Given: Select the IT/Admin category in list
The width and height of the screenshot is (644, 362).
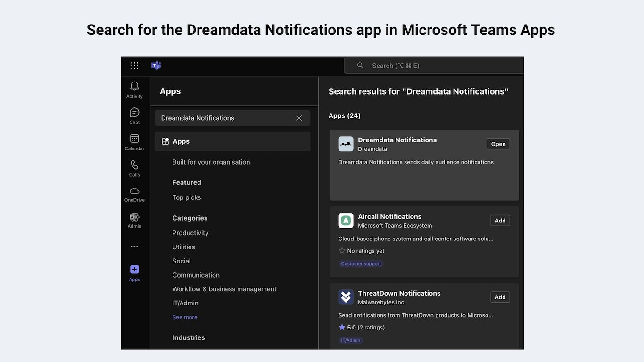Looking at the screenshot, I should (185, 303).
